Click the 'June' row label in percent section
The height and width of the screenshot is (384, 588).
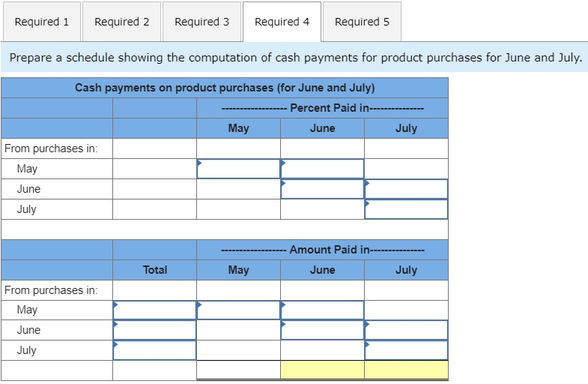pos(28,189)
